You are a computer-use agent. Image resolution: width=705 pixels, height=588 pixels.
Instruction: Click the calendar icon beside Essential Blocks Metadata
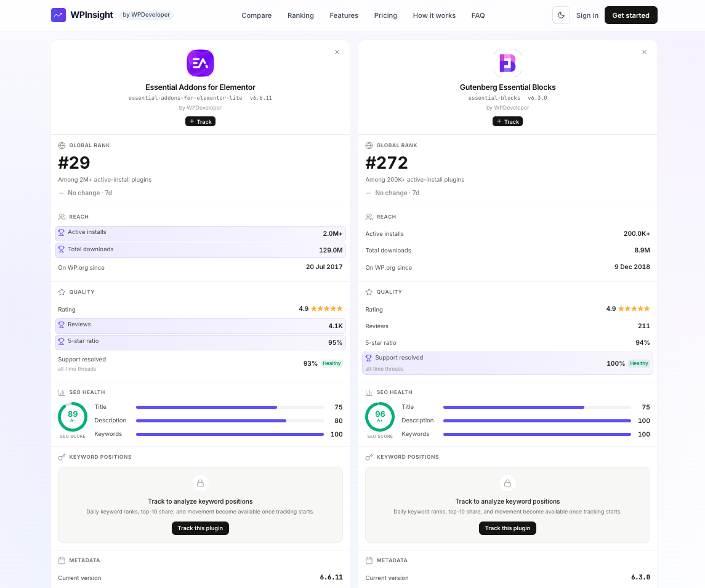pyautogui.click(x=369, y=560)
